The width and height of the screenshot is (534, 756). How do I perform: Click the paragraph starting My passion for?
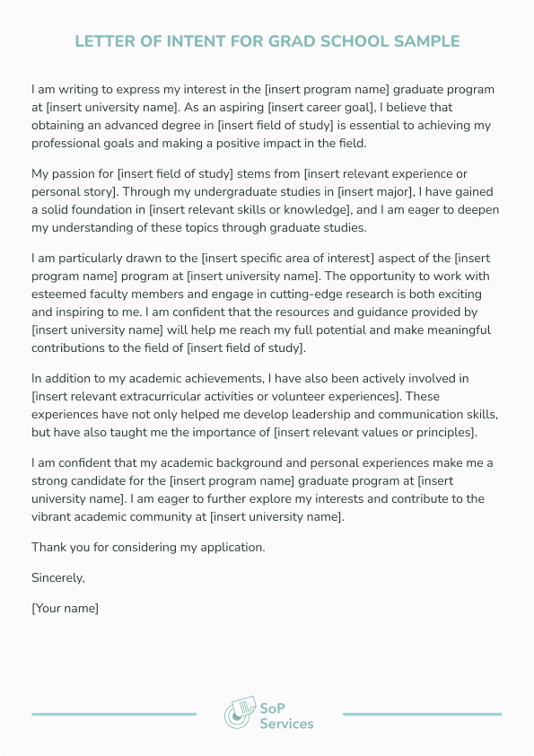(265, 200)
